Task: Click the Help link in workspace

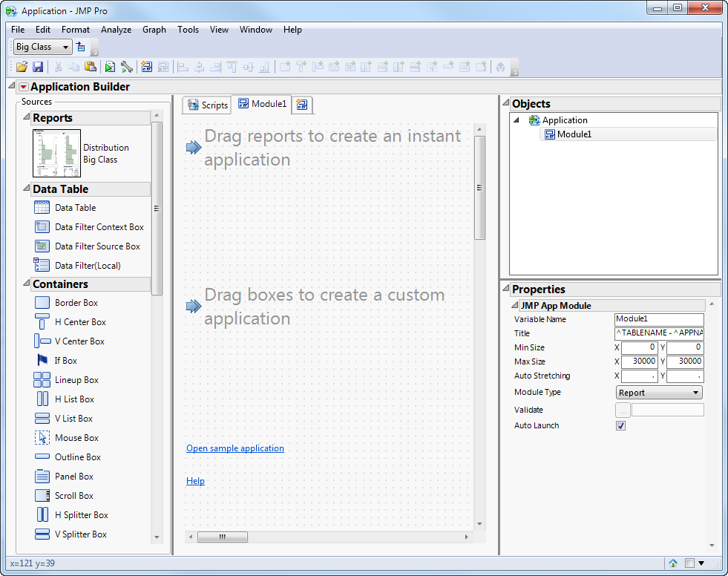Action: click(195, 481)
